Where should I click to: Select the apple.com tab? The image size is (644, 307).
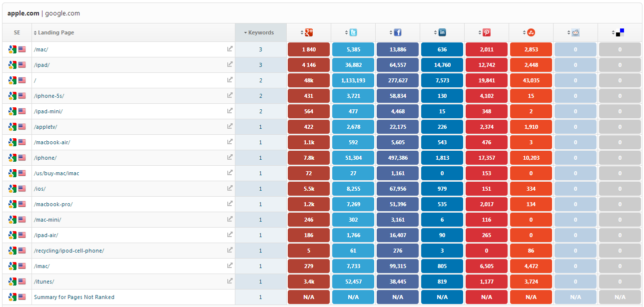[x=23, y=13]
